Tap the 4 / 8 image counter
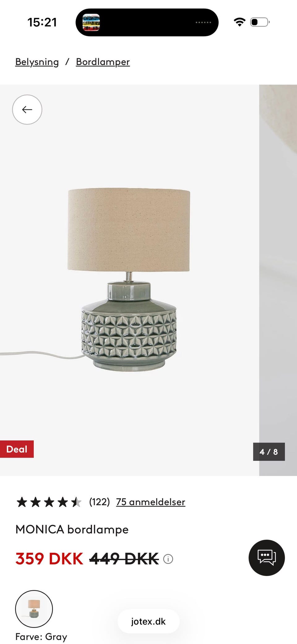This screenshot has height=644, width=297. point(269,452)
